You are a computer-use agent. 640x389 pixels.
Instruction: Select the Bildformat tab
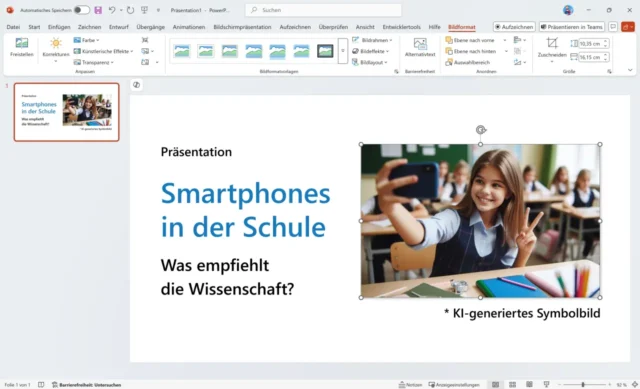tap(462, 27)
